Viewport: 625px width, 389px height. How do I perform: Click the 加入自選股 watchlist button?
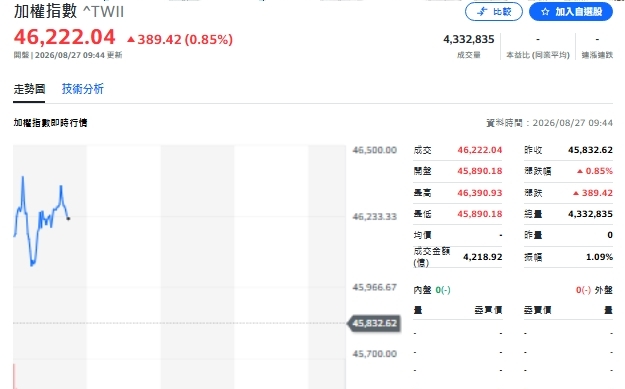pos(570,12)
